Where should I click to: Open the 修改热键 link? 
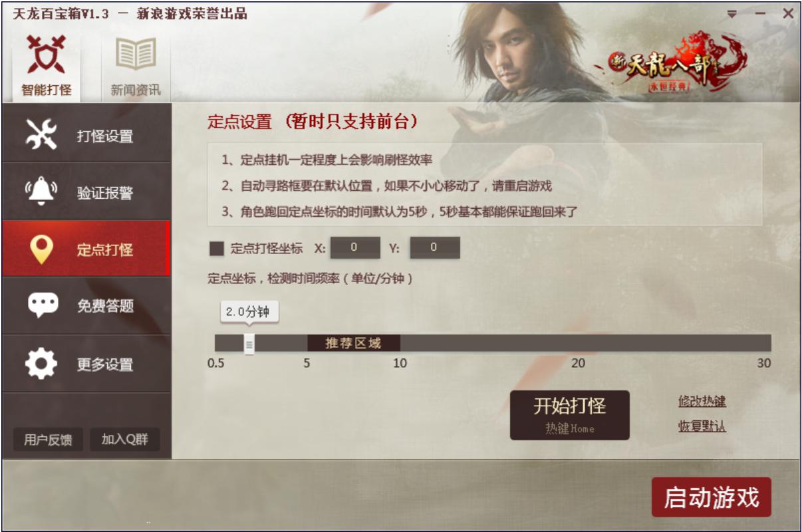pyautogui.click(x=702, y=402)
